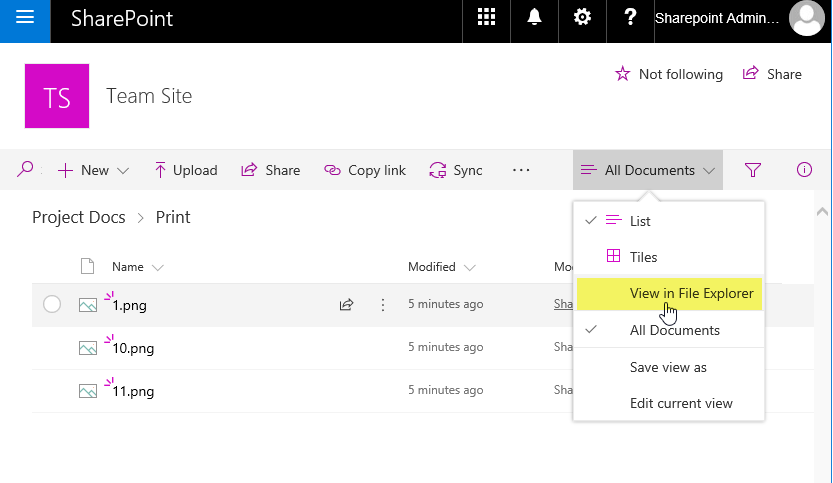Screen dimensions: 833x483
Task: Click the site Share button top right
Action: tap(772, 74)
